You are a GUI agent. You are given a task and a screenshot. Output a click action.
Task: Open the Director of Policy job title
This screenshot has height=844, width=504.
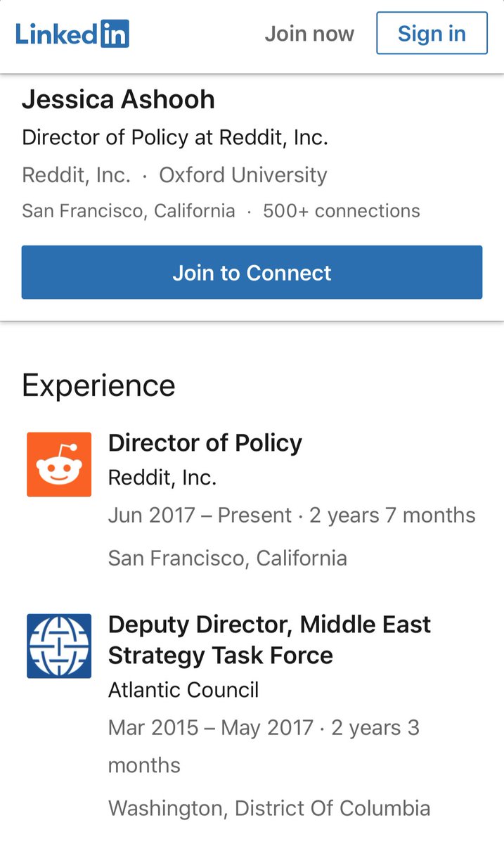coord(205,443)
